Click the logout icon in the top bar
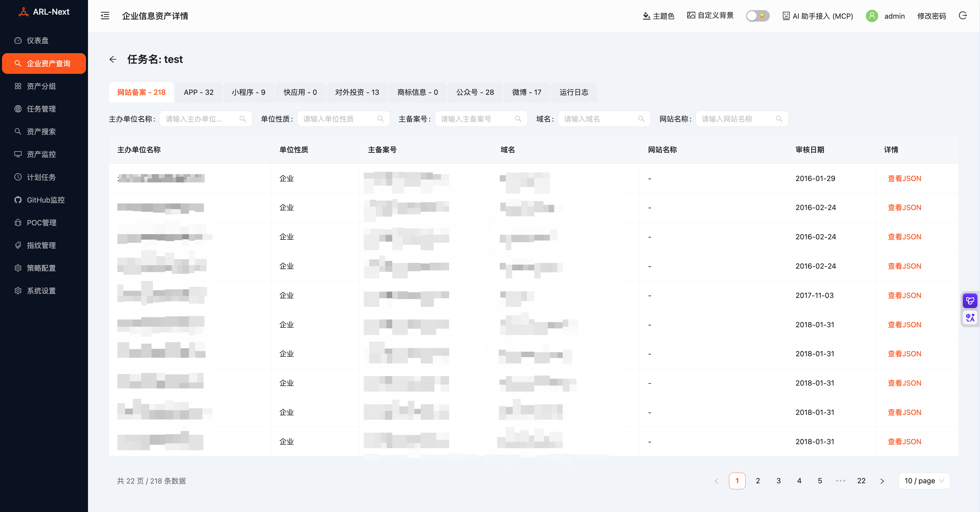Viewport: 980px width, 512px height. tap(963, 16)
